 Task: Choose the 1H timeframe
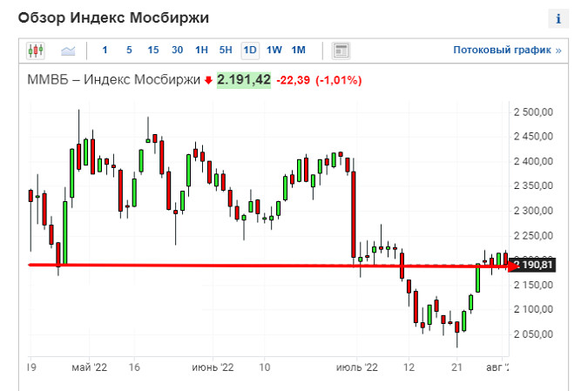click(x=201, y=51)
